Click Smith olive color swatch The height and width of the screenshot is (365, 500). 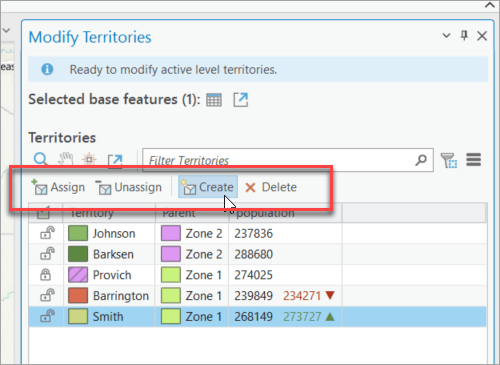coord(78,316)
